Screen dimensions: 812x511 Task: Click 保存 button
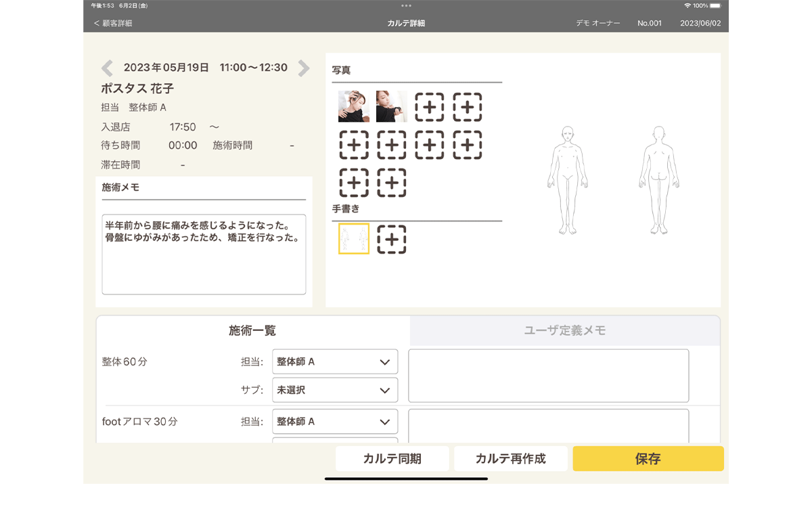coord(648,459)
